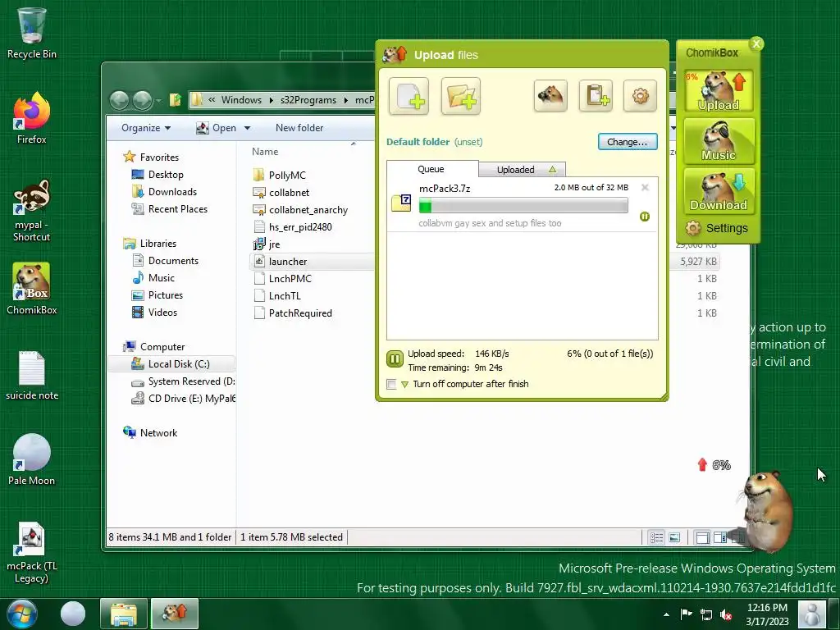
Task: Open upload settings gear icon
Action: click(640, 96)
